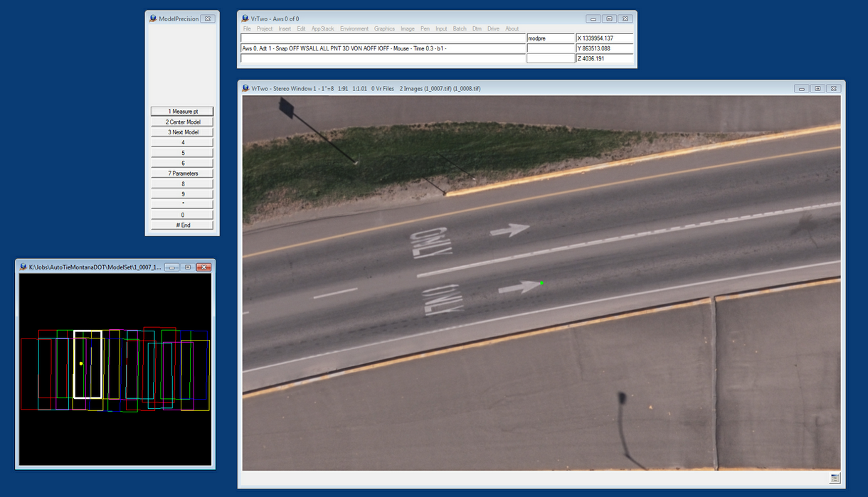868x497 pixels.
Task: Close the Stereo Window
Action: (834, 88)
